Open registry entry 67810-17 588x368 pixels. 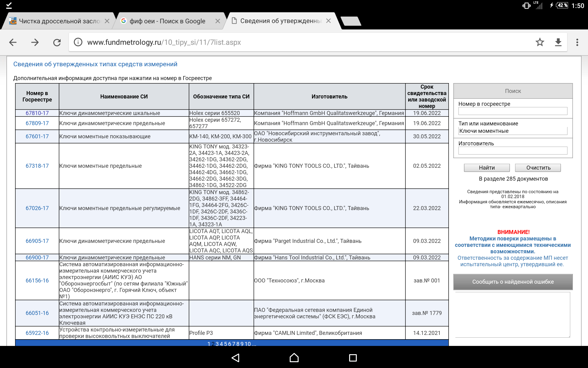(x=37, y=113)
